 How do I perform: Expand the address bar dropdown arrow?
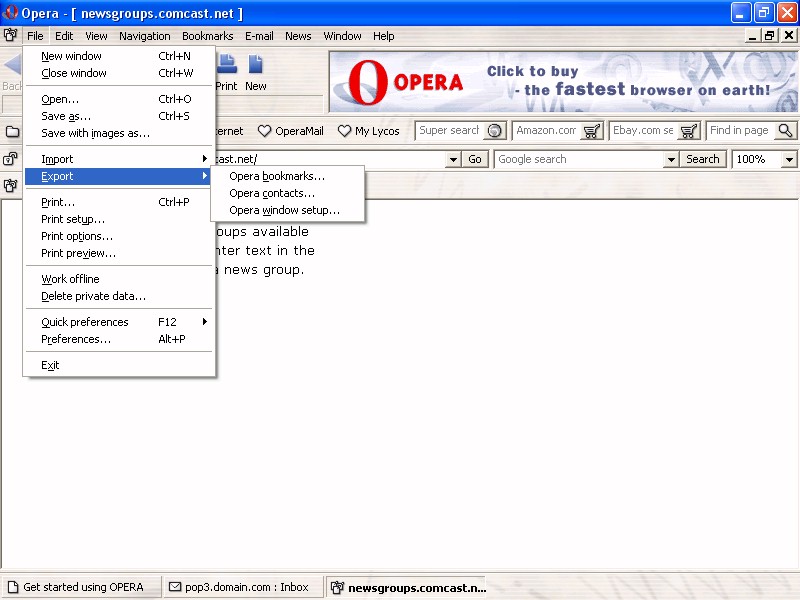click(452, 159)
